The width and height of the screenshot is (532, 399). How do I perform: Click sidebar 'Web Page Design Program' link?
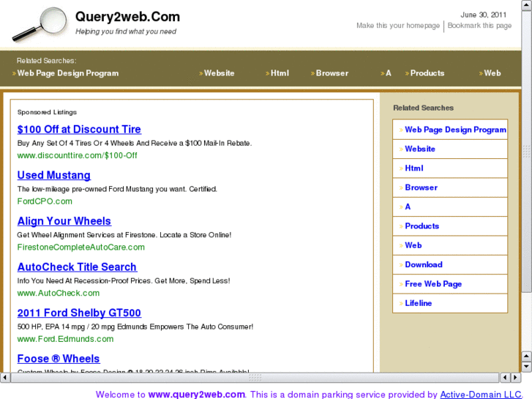tap(455, 130)
